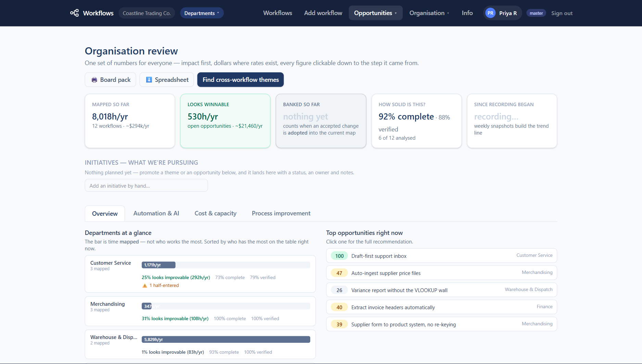This screenshot has height=364, width=642.
Task: Select the Overview tab
Action: (x=105, y=214)
